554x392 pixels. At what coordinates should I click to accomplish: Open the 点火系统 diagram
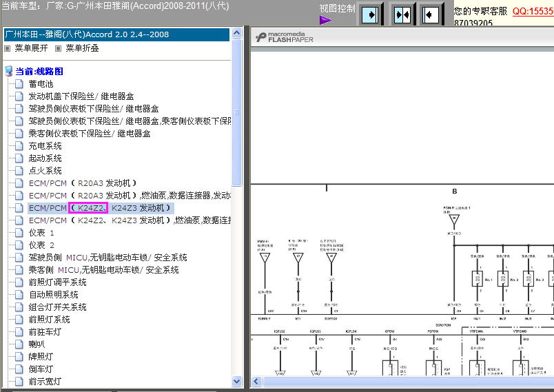(x=45, y=171)
